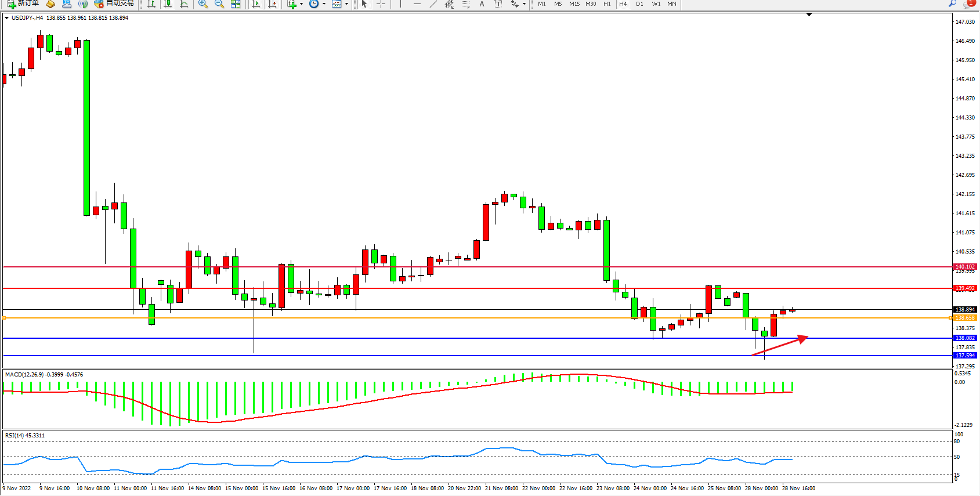The image size is (980, 496).
Task: Pick the trendline drawing tool
Action: pyautogui.click(x=433, y=4)
